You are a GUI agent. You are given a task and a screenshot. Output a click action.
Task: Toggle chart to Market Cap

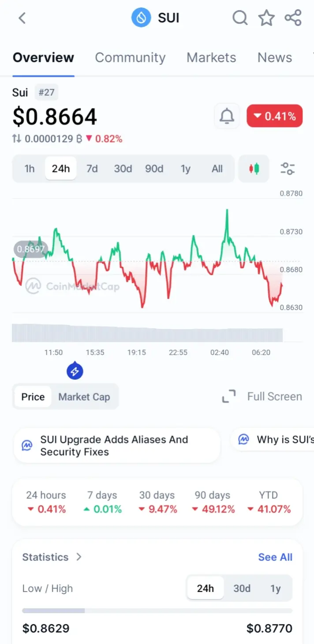click(84, 397)
